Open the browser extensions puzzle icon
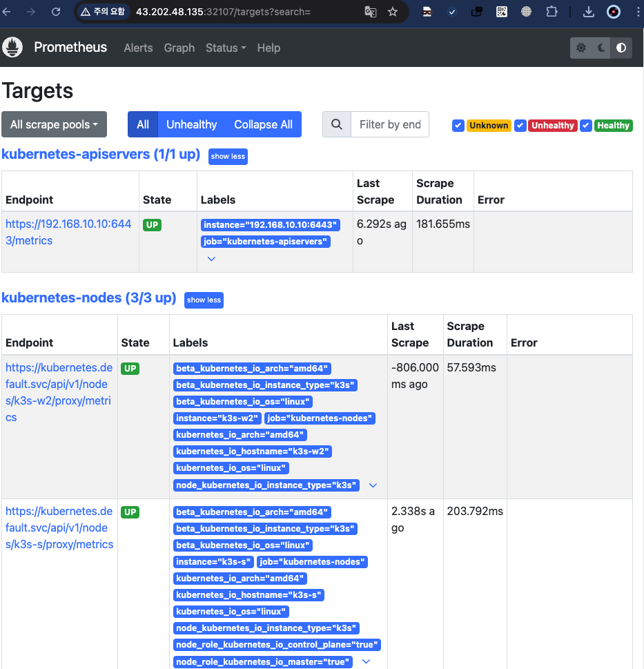Image resolution: width=644 pixels, height=669 pixels. pos(552,12)
